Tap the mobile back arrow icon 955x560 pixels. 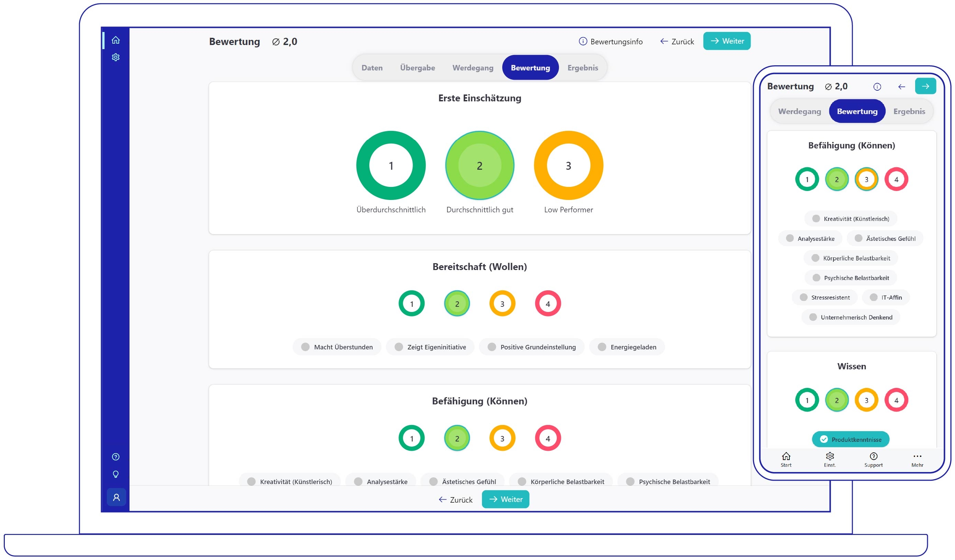tap(901, 87)
